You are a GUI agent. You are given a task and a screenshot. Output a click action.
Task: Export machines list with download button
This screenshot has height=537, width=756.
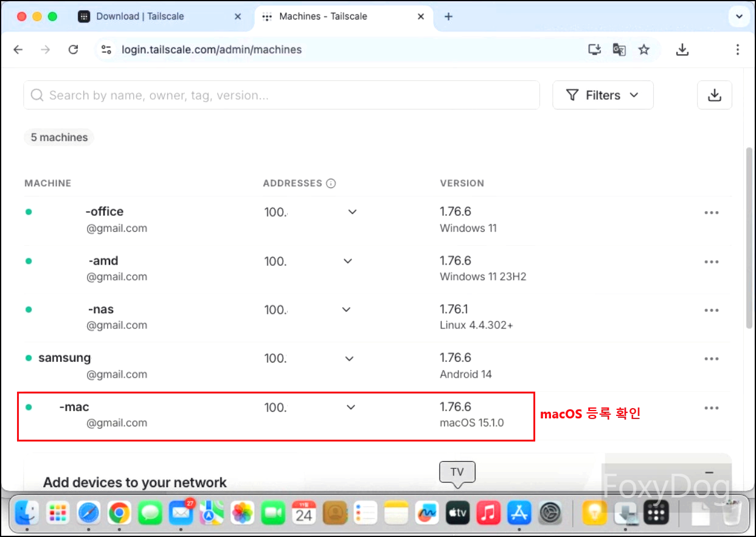[x=715, y=95]
